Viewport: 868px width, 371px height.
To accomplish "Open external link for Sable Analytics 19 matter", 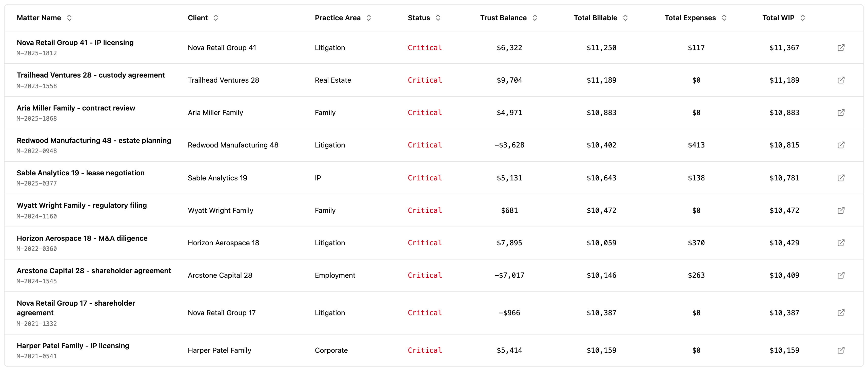I will tap(841, 178).
